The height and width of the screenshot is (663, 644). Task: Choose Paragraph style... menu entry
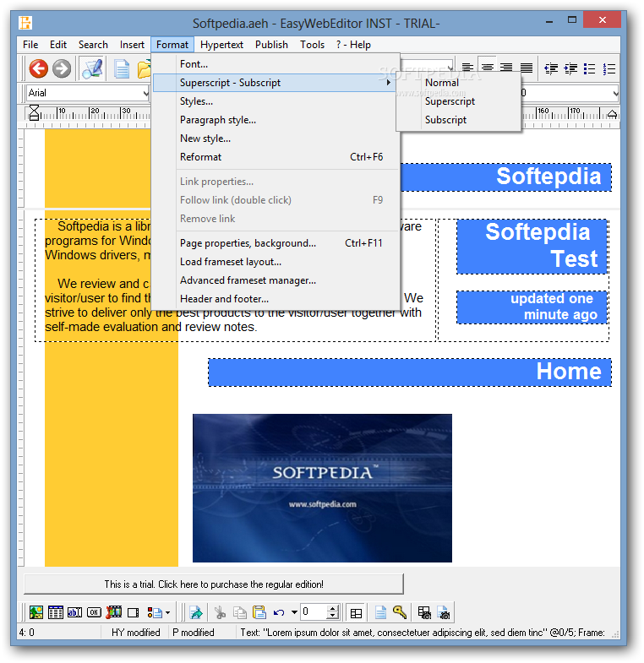(x=276, y=120)
